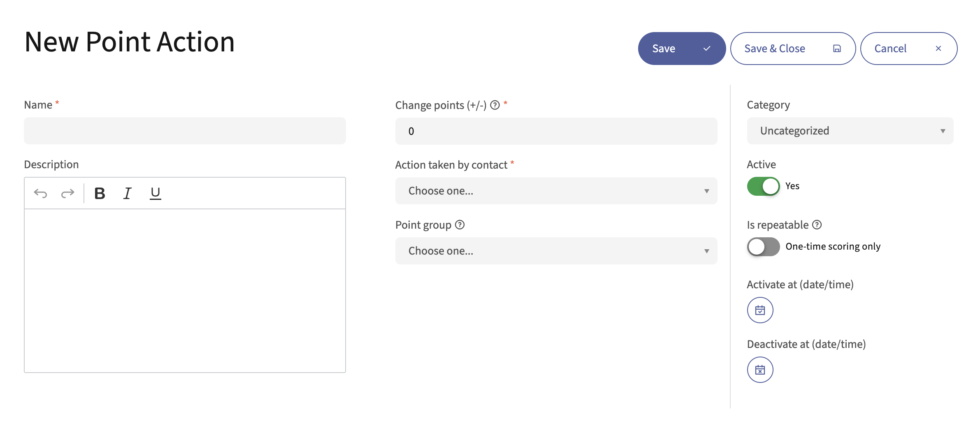Turn off the Active toggle
Viewport: 980px width, 431px height.
[763, 186]
